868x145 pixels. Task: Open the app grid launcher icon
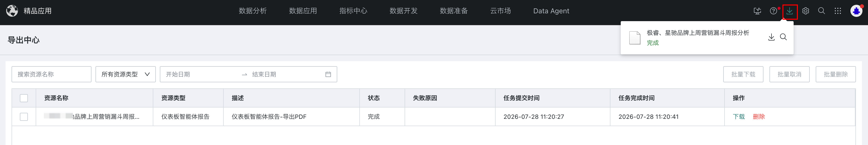pos(838,11)
